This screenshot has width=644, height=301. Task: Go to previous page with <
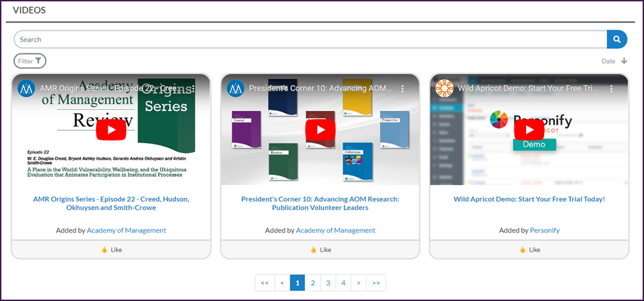point(282,283)
